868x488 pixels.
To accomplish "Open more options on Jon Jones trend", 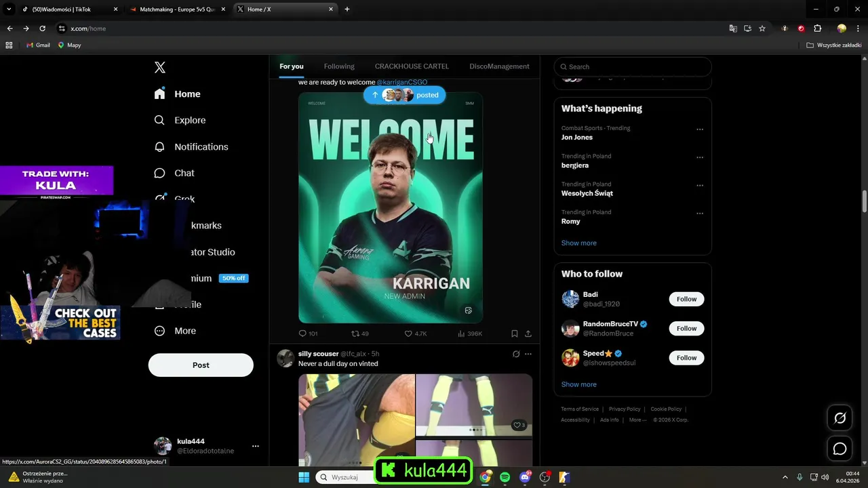I will tap(700, 129).
